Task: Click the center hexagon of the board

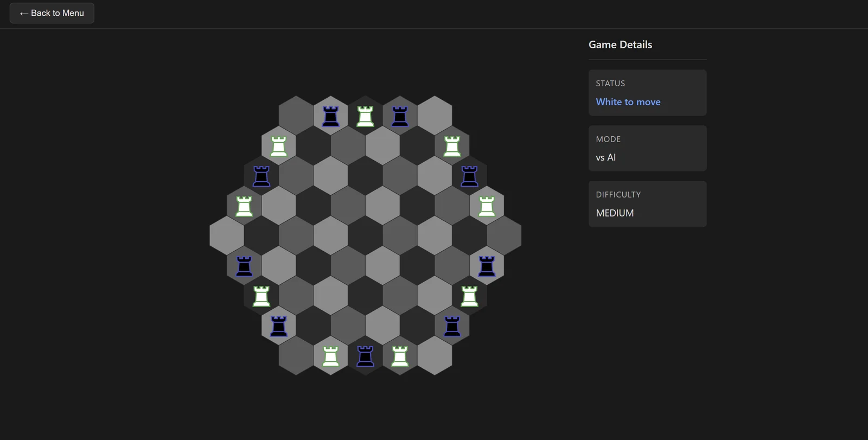Action: coord(365,236)
